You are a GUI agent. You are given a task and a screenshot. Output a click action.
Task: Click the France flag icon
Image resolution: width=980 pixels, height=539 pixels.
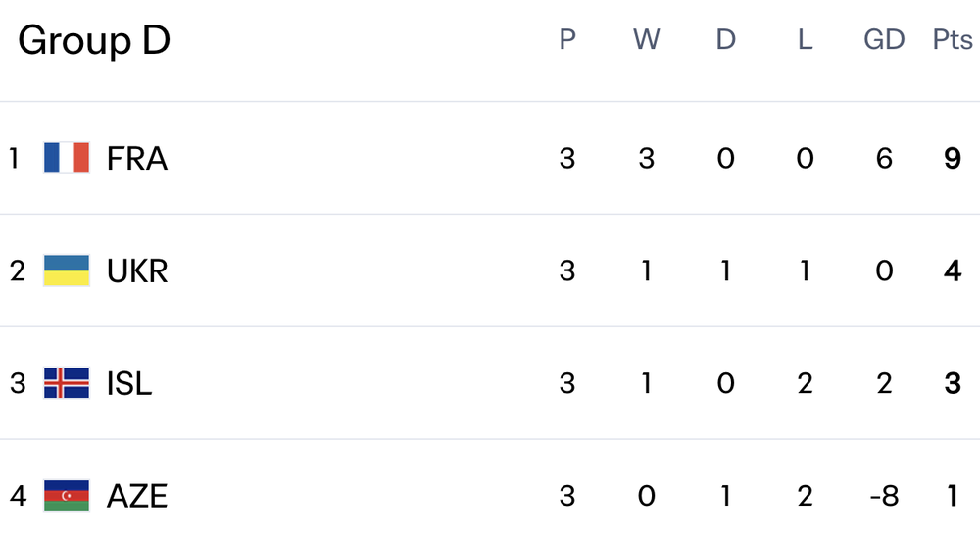coord(67,158)
